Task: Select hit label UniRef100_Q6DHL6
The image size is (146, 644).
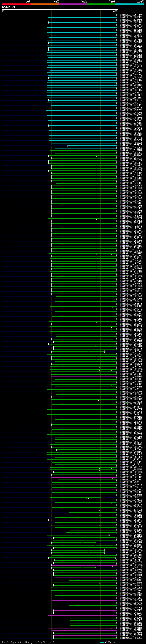Action: (131, 220)
